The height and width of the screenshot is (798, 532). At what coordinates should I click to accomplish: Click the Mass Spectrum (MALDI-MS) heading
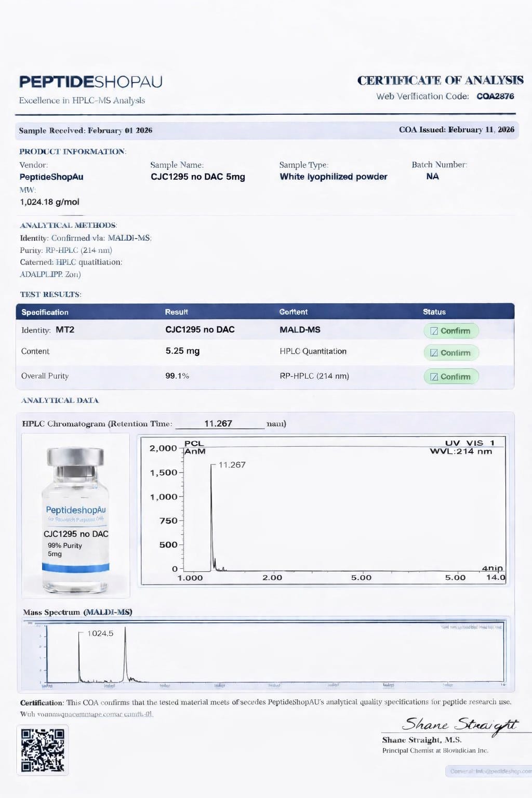pyautogui.click(x=77, y=612)
